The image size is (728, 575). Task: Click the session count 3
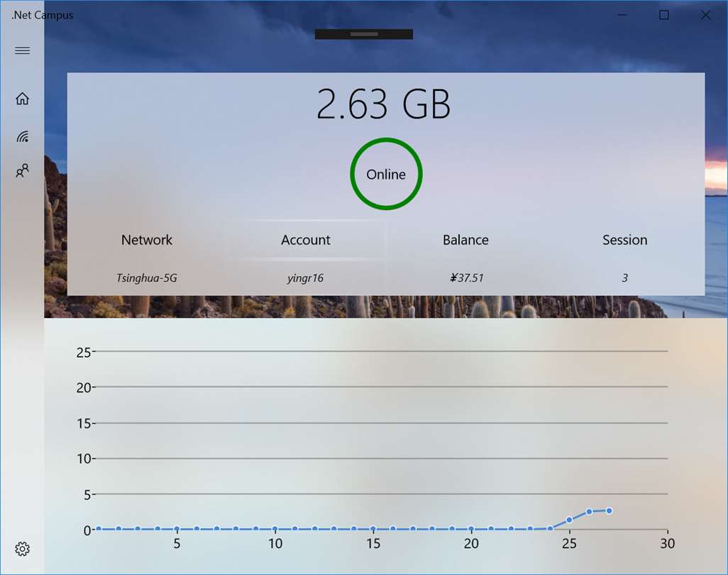[x=624, y=278]
